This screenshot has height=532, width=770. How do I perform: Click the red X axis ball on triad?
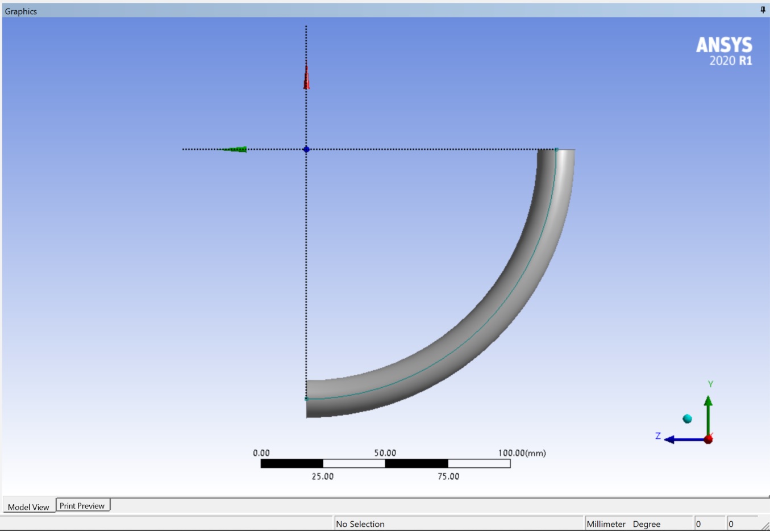708,439
